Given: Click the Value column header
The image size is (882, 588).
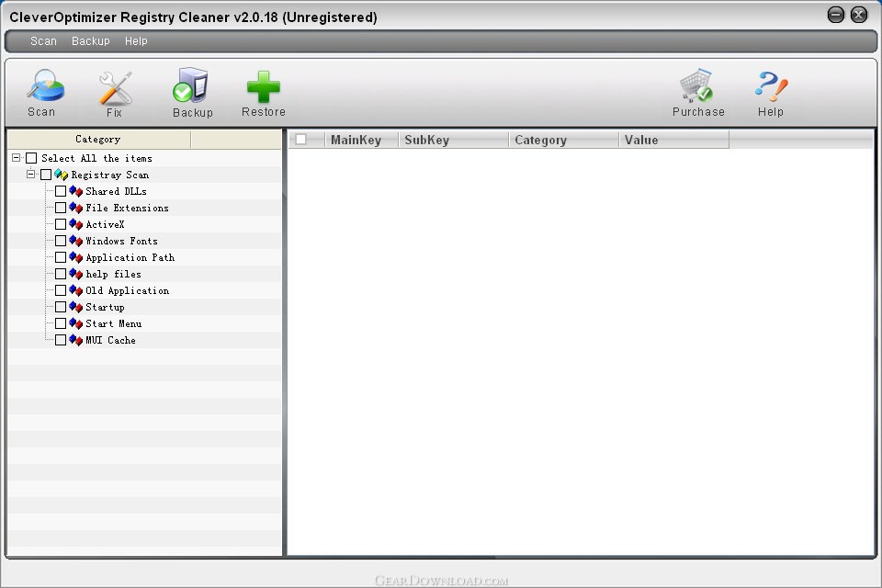Looking at the screenshot, I should coord(673,140).
